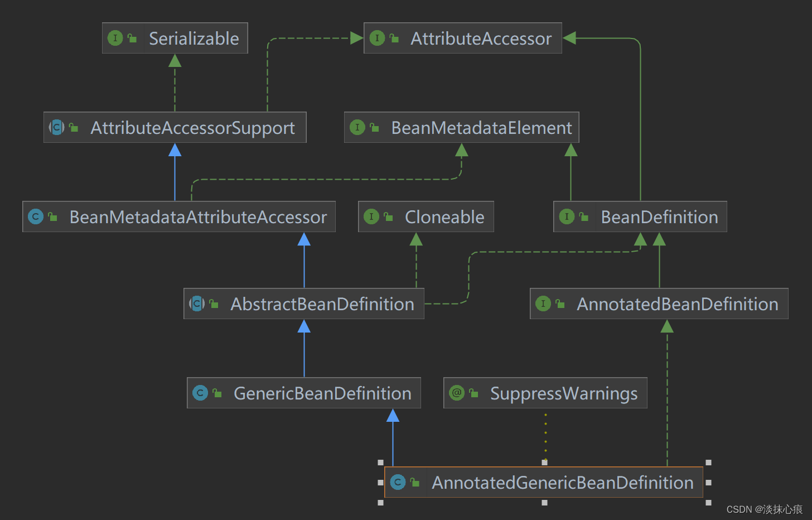Click the public lock icon on BeanMetadataElement
812x520 pixels.
tap(375, 127)
